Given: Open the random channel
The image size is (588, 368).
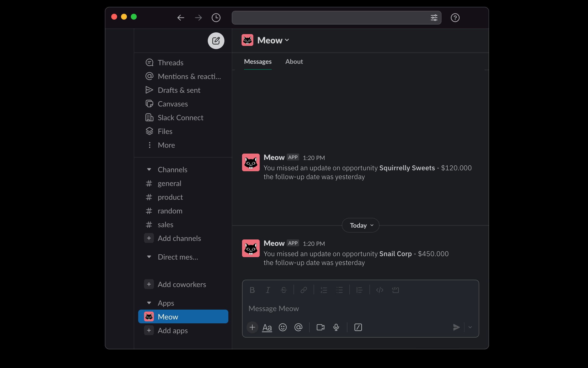Looking at the screenshot, I should (183, 211).
